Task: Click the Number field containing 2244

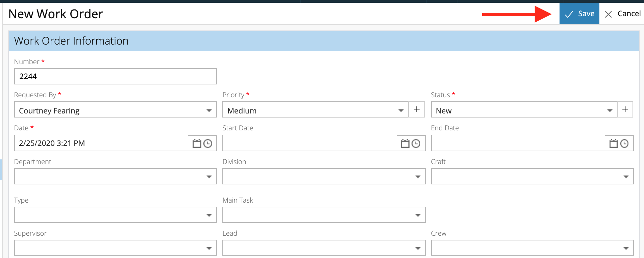Action: 115,76
